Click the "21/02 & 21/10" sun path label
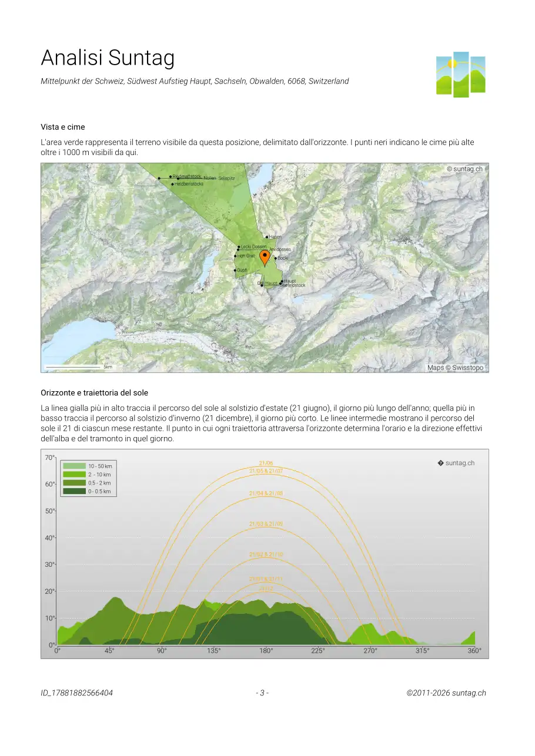The image size is (535, 756). point(266,555)
